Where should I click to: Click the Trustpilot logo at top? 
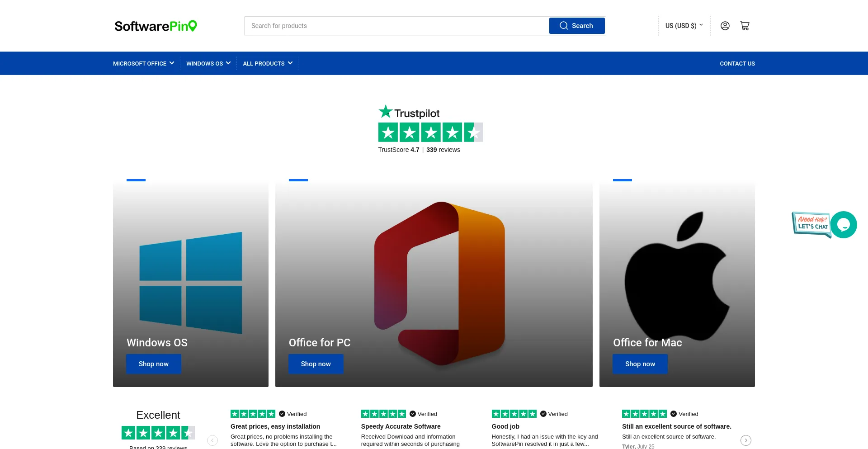(409, 112)
